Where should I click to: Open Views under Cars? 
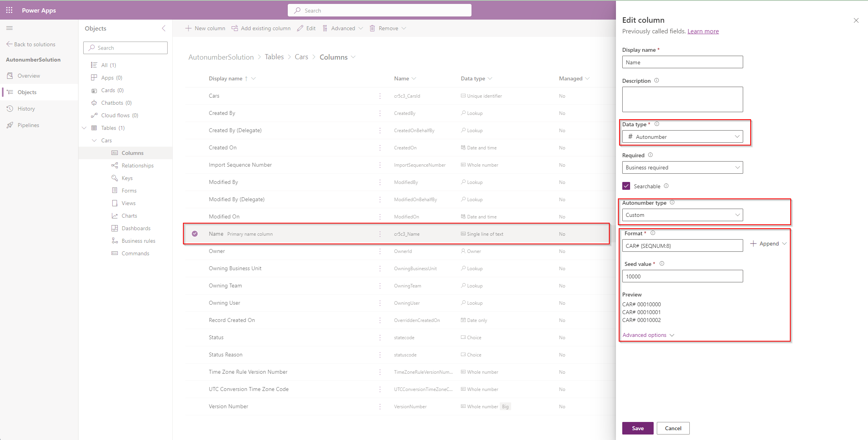pyautogui.click(x=128, y=203)
